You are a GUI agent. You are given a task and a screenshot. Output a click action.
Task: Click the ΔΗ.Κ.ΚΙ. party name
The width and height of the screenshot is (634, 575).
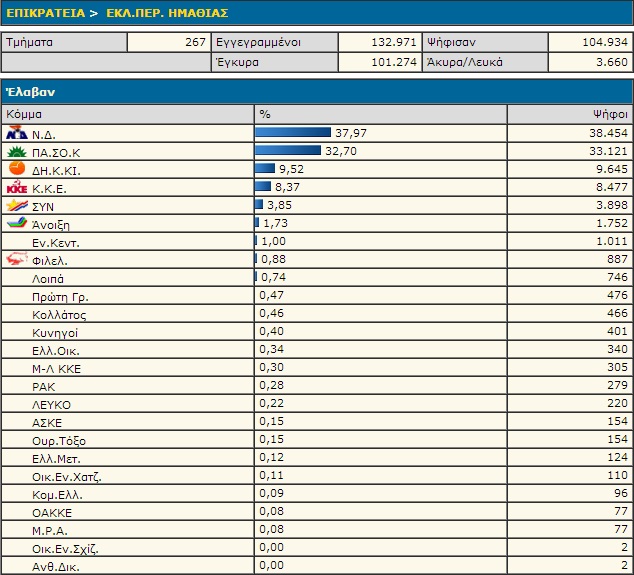tap(56, 171)
